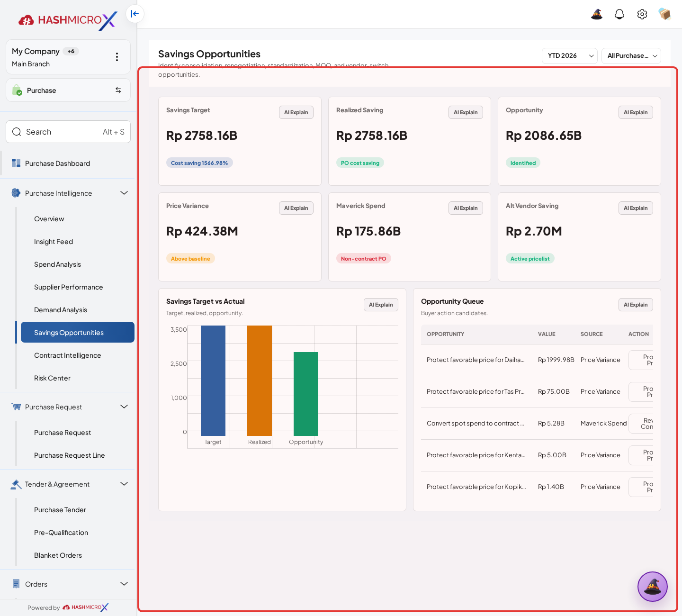Click the Above baseline badge
Screen dimensions: 682x616
[x=190, y=258]
